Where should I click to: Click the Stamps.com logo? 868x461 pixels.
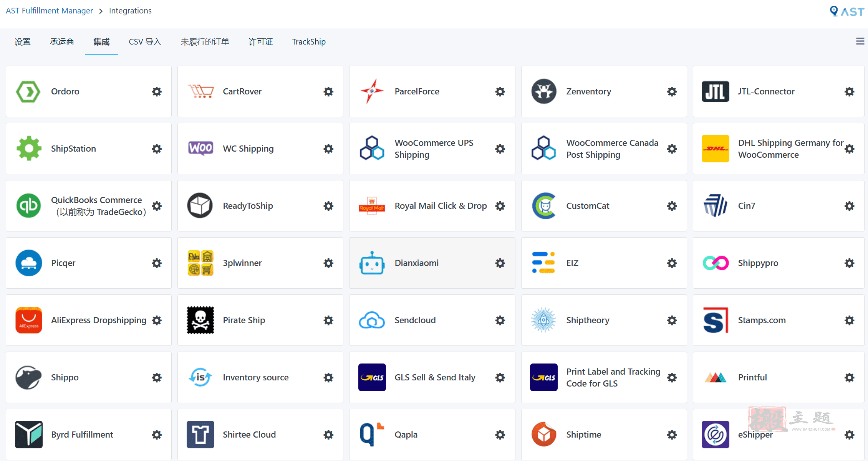[716, 320]
